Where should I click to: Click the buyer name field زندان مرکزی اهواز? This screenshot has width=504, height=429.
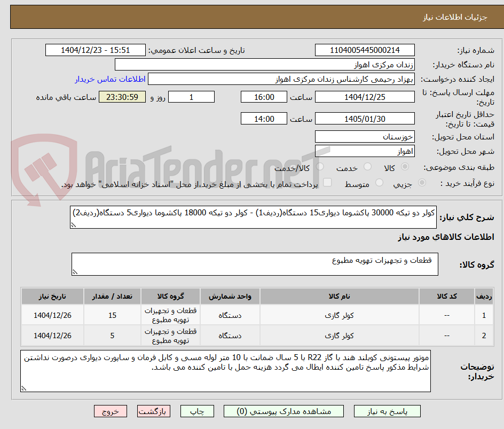264,65
